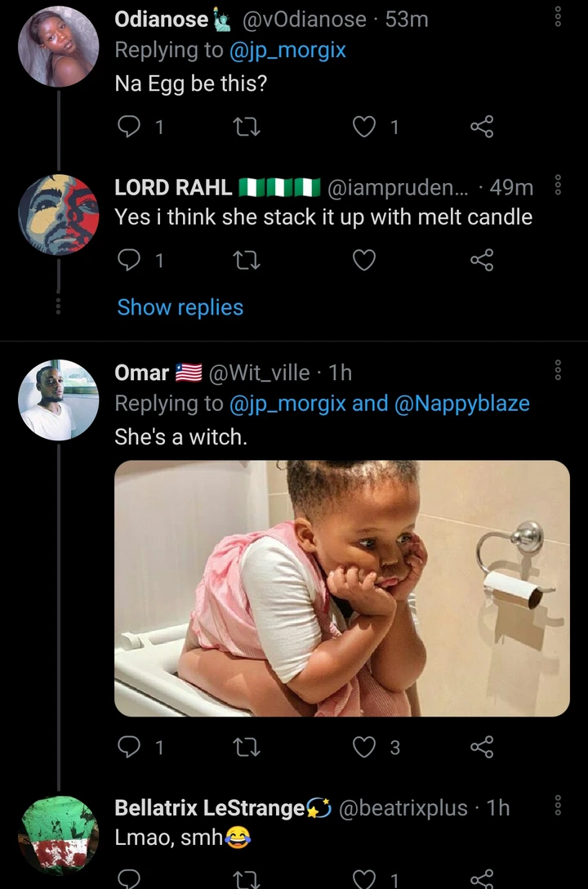Open the @jp_morgix mention in Odianose's reply
Viewport: 588px width, 889px height.
289,50
